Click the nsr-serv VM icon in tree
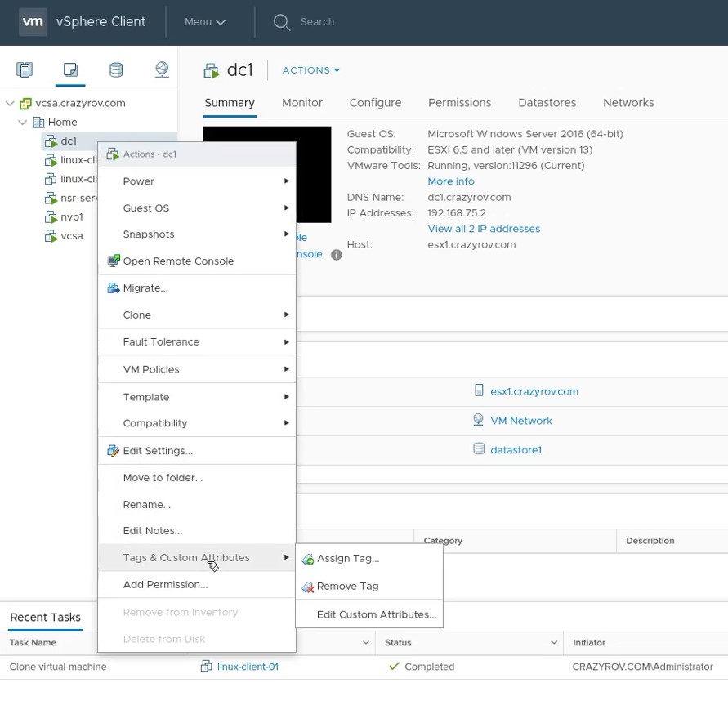Viewport: 728px width, 714px height. (51, 199)
